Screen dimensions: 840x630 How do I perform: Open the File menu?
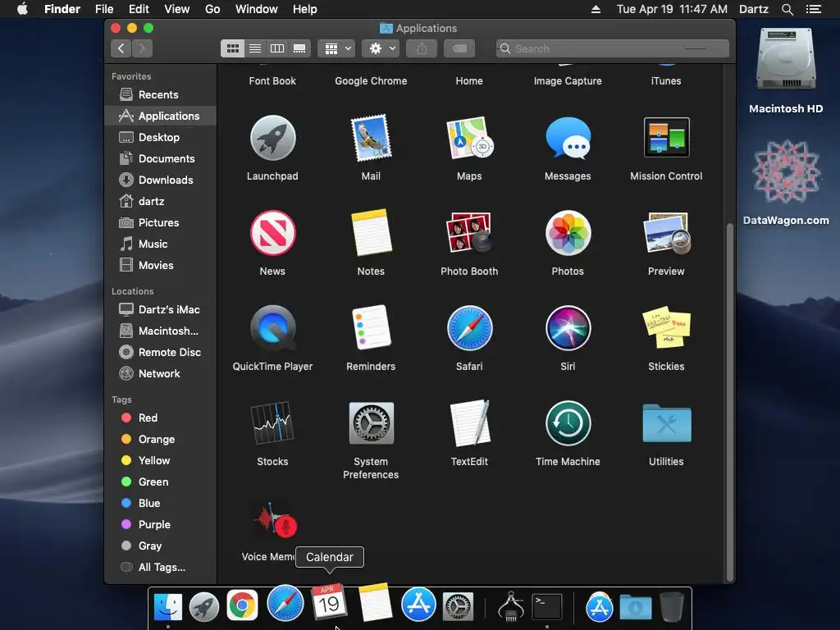coord(104,9)
